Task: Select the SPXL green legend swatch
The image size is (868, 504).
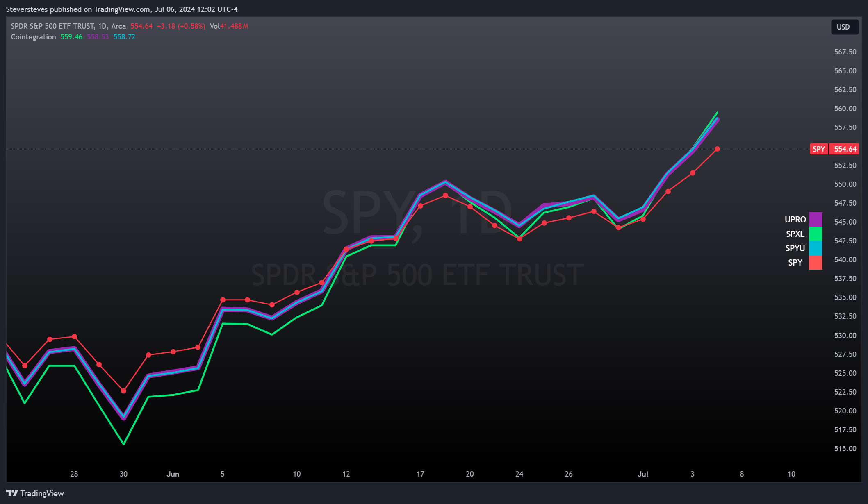Action: (816, 234)
